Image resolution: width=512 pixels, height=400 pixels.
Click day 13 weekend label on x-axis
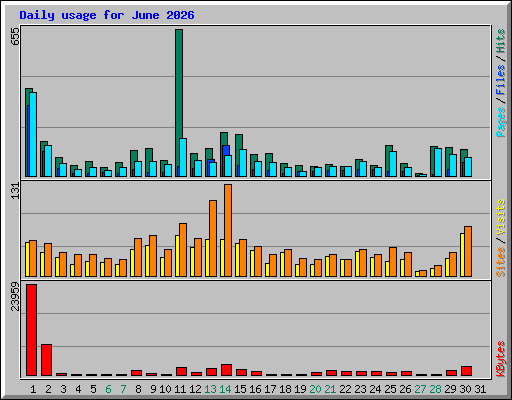(210, 389)
